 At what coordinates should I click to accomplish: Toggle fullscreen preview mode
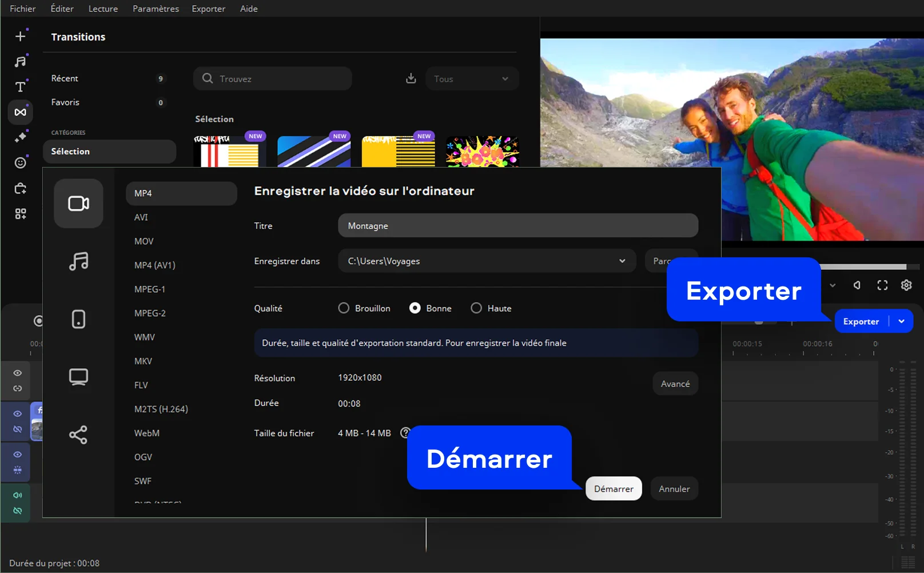tap(882, 285)
